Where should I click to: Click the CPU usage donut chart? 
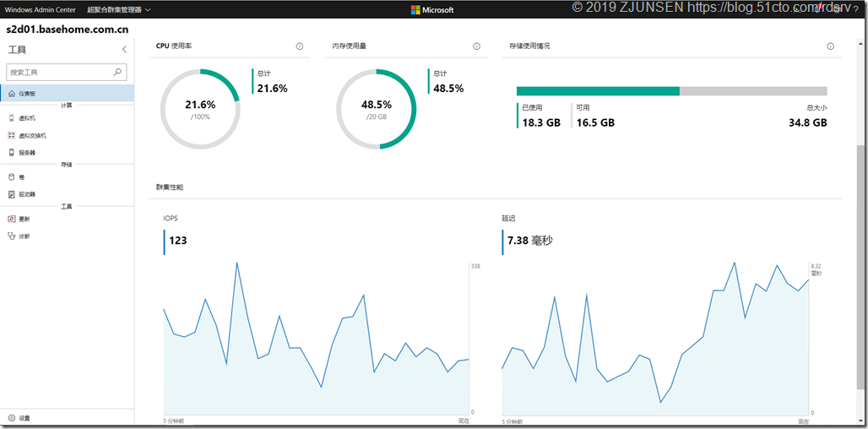(x=200, y=109)
